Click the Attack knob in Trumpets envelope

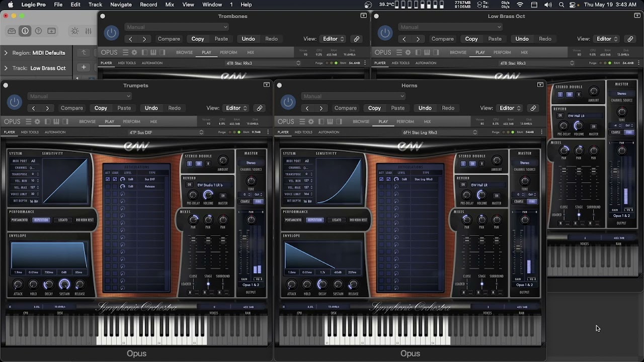[x=18, y=285]
